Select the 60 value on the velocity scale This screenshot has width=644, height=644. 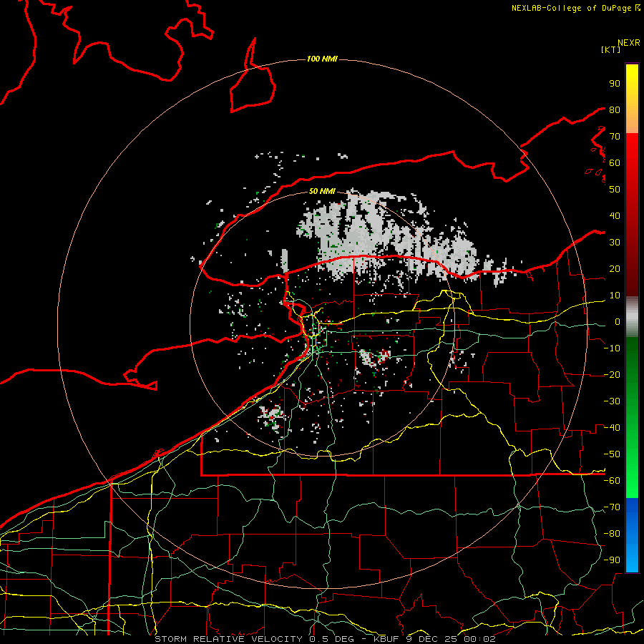point(615,163)
